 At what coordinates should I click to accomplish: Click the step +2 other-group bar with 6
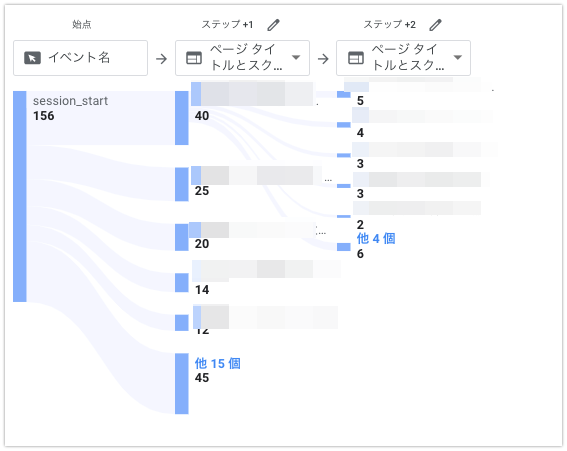pyautogui.click(x=344, y=247)
